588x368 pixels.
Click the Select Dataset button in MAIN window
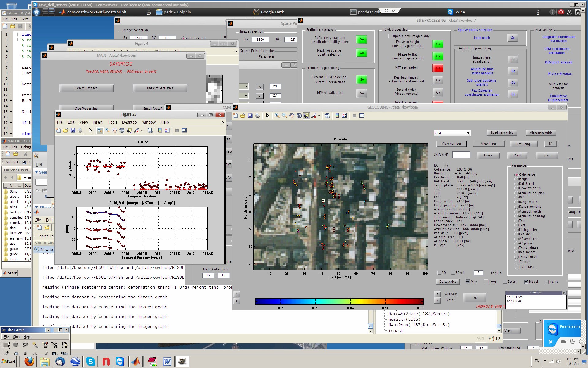[x=86, y=88]
